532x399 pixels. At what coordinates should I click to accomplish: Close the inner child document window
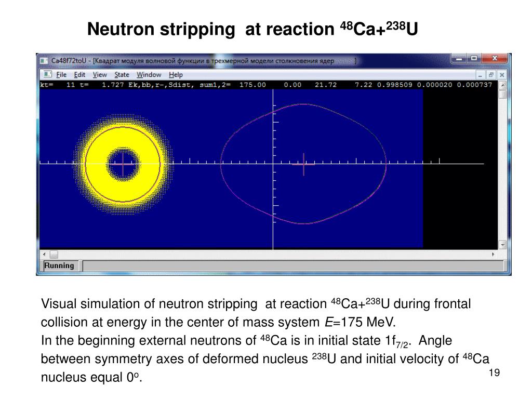click(x=502, y=75)
